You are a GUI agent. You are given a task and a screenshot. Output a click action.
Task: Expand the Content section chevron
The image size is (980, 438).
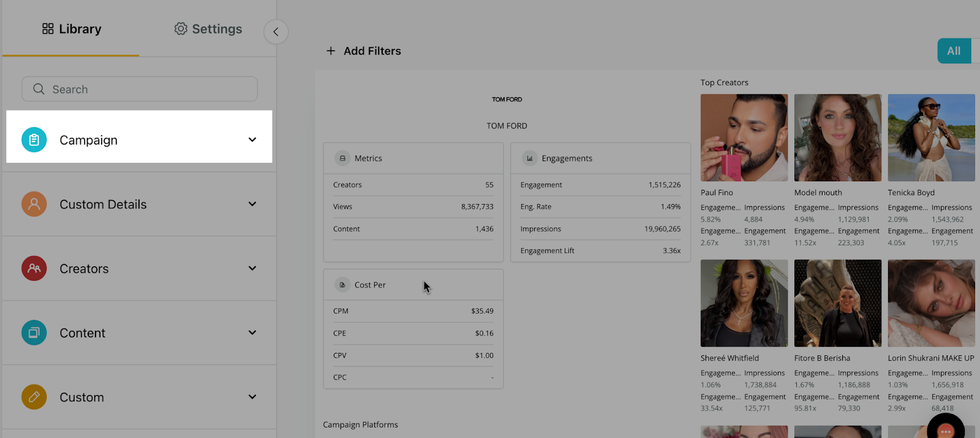click(252, 333)
